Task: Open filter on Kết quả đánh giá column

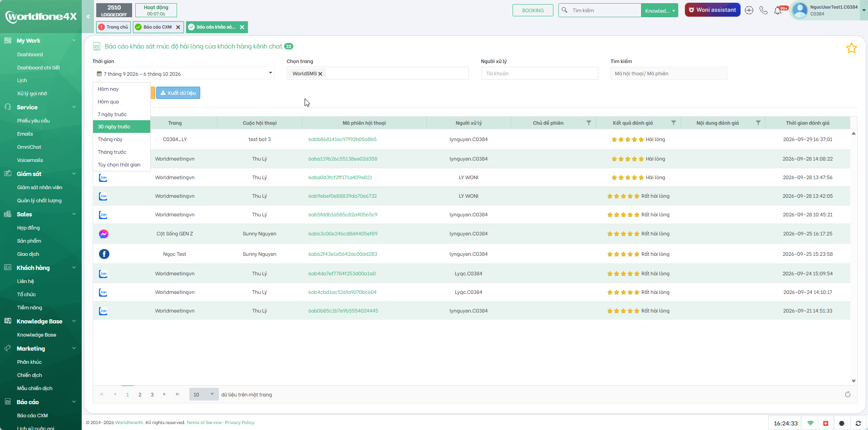Action: pyautogui.click(x=674, y=123)
